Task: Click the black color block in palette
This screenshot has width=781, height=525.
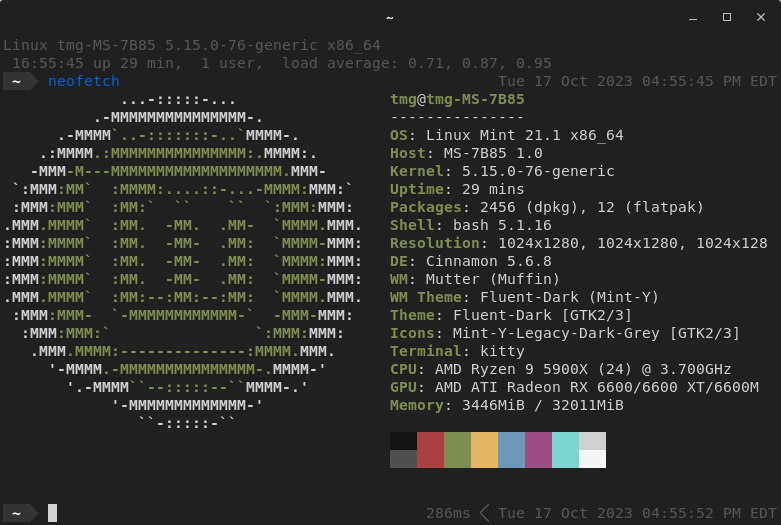Action: [x=403, y=441]
